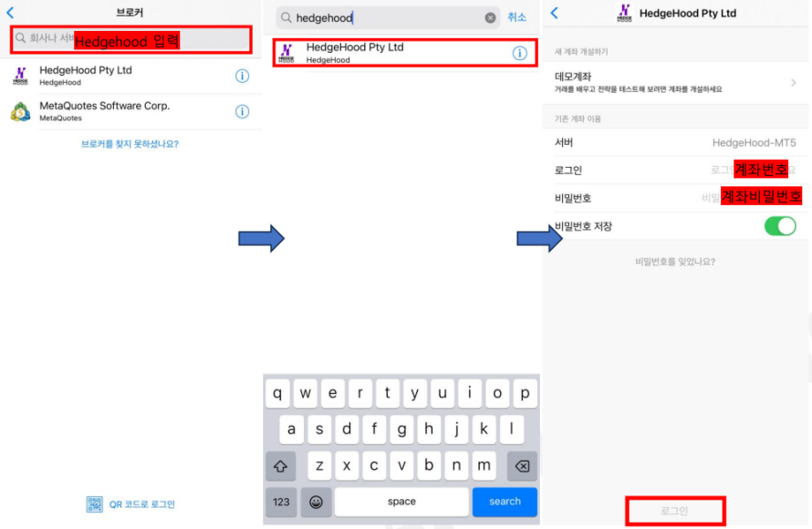The height and width of the screenshot is (529, 812).
Task: Tap the back arrow on the 브로커 screen
Action: click(x=11, y=13)
